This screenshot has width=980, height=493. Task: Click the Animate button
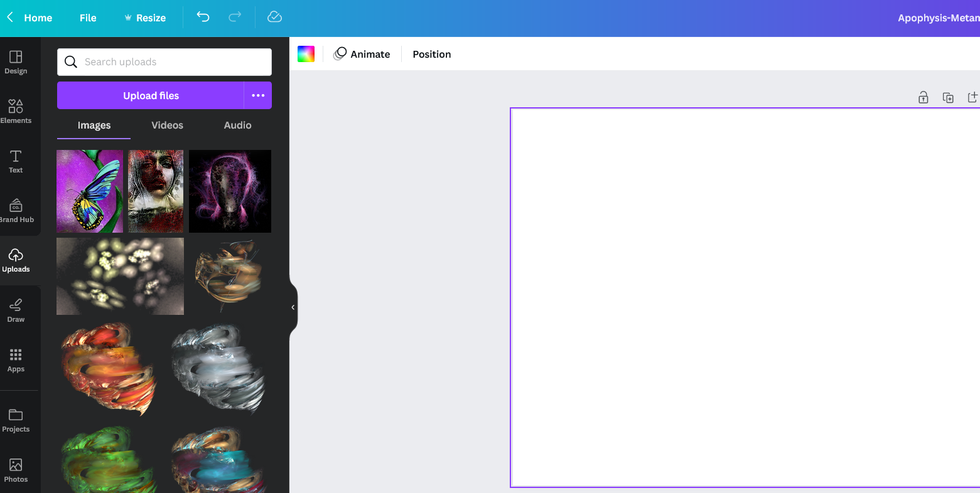point(362,54)
